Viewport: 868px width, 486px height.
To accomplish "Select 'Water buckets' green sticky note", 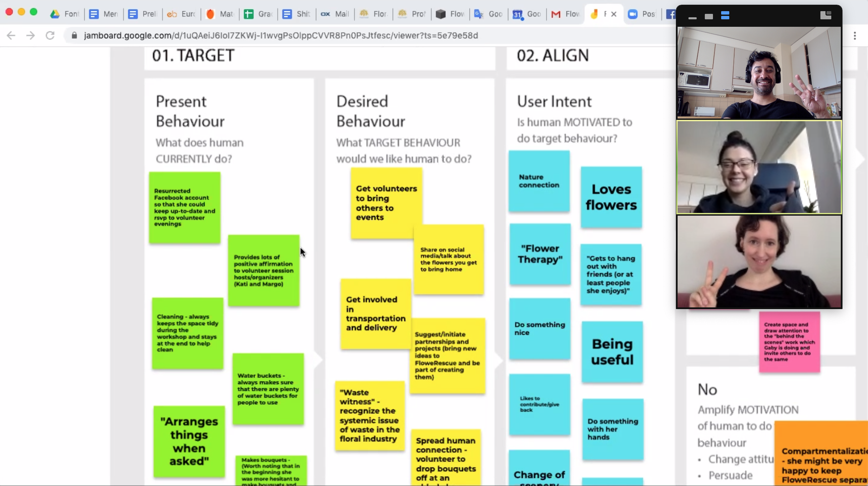I will tap(268, 389).
